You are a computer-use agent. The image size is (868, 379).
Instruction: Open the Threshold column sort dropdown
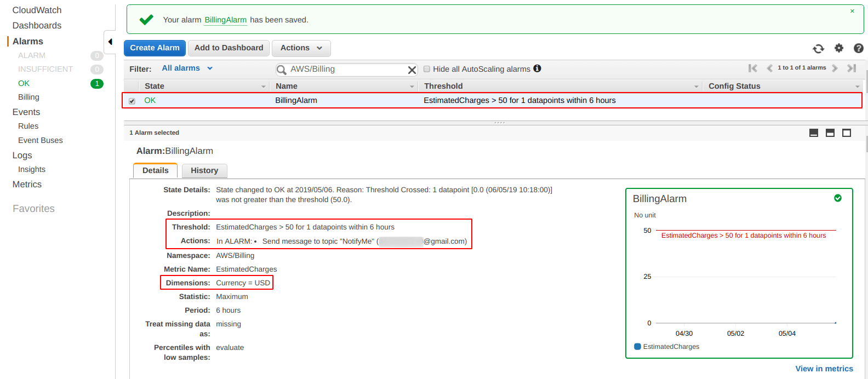(696, 87)
